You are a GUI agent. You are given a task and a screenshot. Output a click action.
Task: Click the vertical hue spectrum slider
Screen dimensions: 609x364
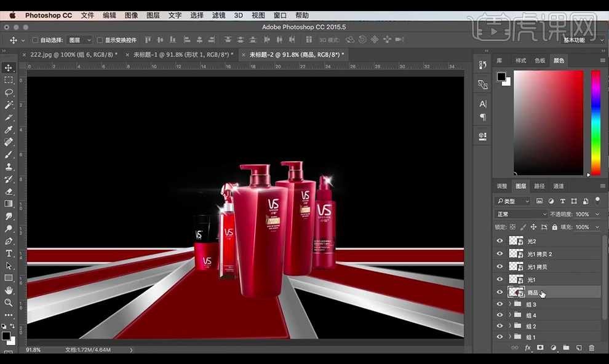coord(595,123)
